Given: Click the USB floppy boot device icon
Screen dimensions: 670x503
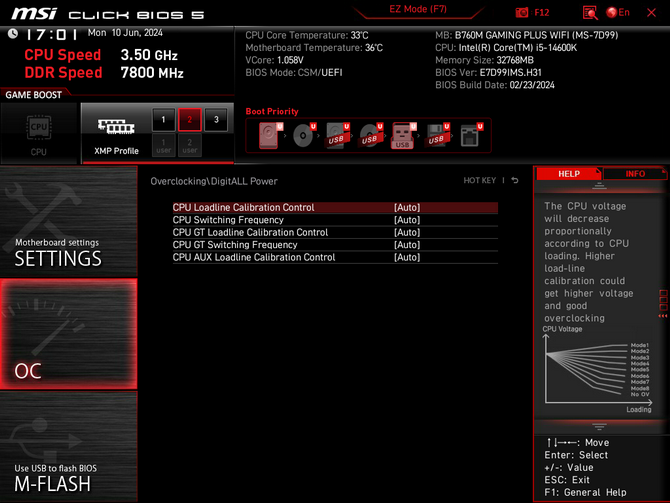Looking at the screenshot, I should click(437, 135).
